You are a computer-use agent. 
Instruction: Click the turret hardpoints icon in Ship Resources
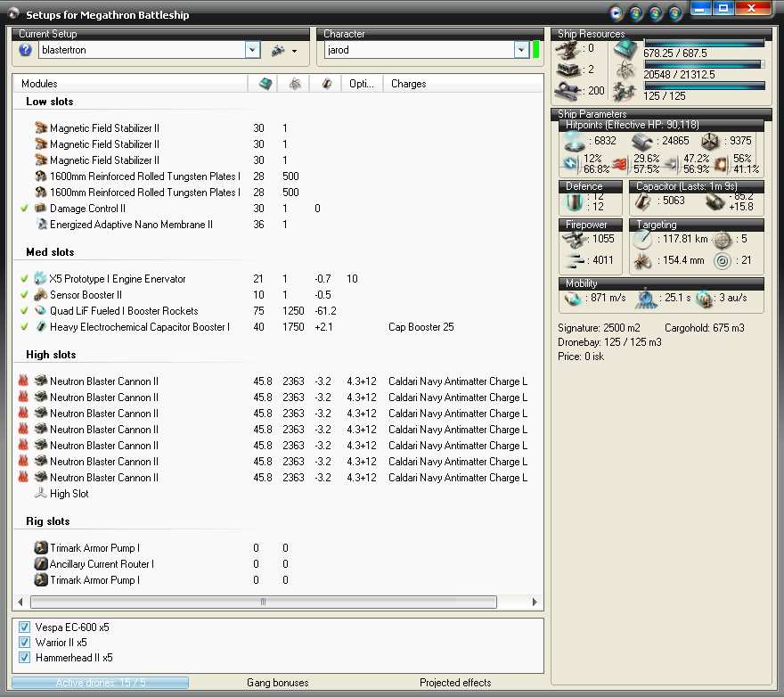[x=567, y=50]
